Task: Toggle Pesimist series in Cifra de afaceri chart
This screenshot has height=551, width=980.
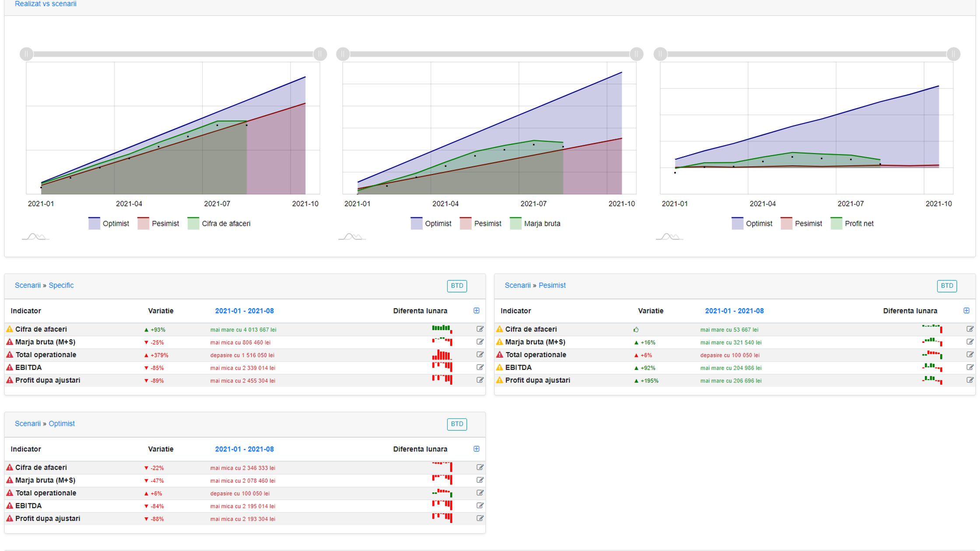Action: coord(158,223)
